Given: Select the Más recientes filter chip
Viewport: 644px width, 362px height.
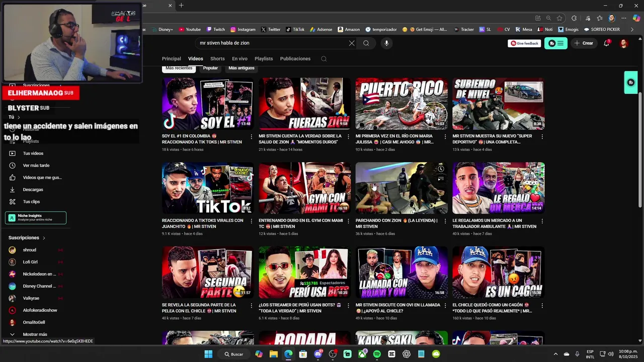Looking at the screenshot, I should (x=179, y=68).
